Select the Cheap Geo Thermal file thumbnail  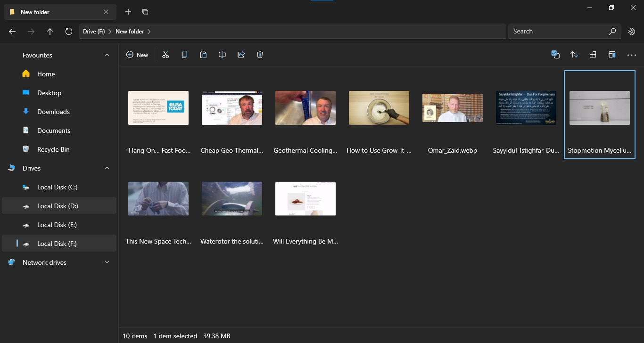pyautogui.click(x=232, y=108)
